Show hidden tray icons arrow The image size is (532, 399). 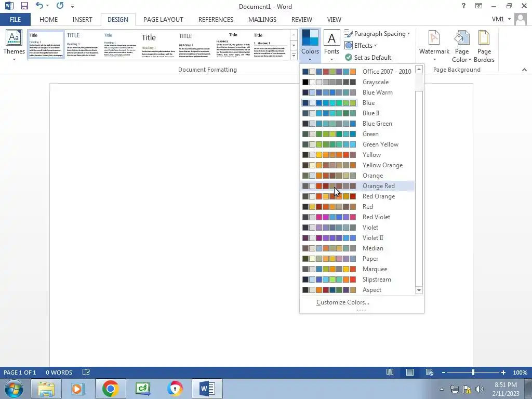[x=442, y=389]
